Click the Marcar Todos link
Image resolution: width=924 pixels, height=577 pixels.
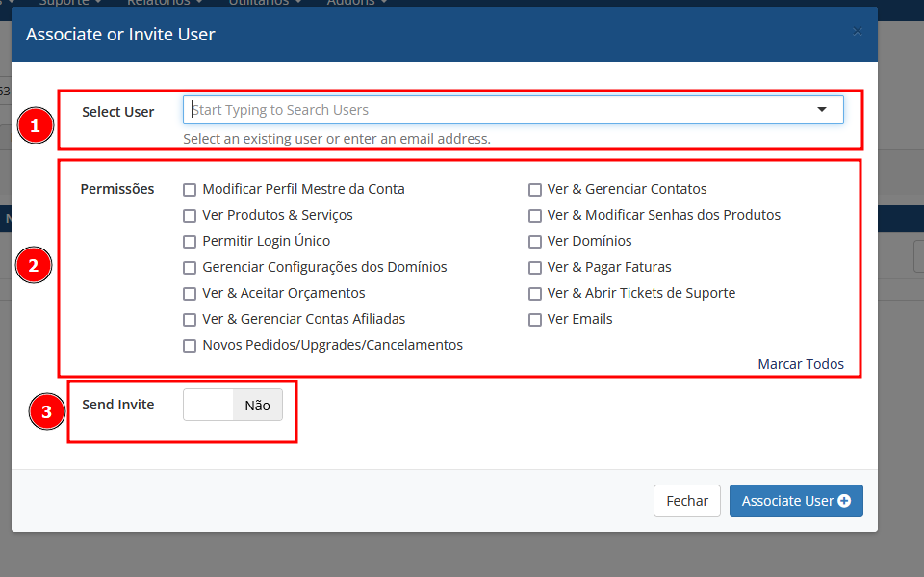(x=800, y=364)
